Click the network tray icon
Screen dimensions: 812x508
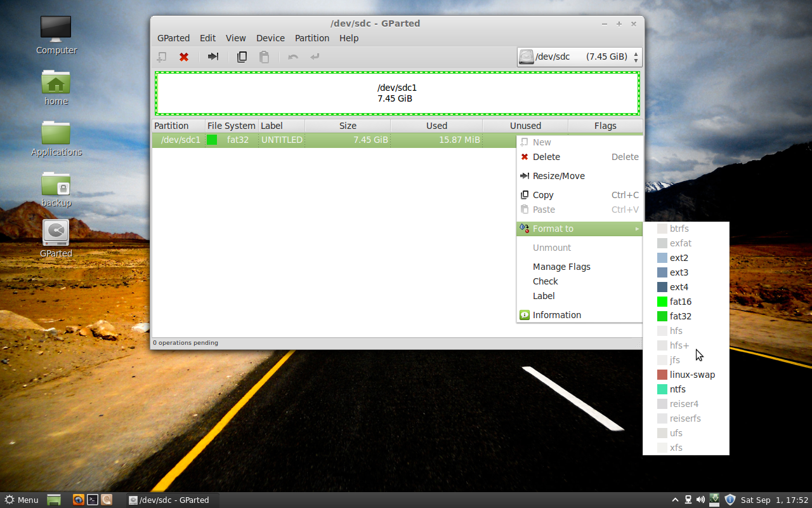tap(688, 500)
